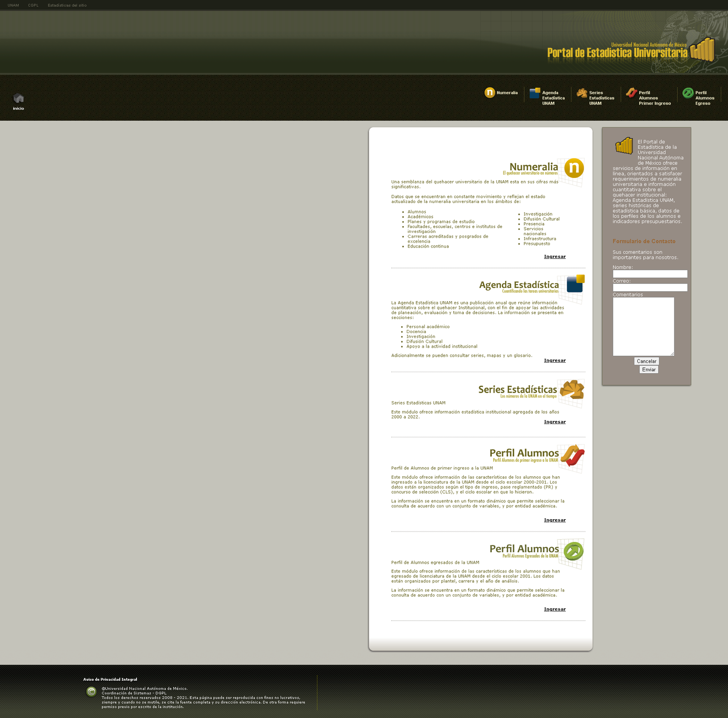Open Numeralia via yellow n nav icon
Screen dimensions: 728x718
pos(490,93)
